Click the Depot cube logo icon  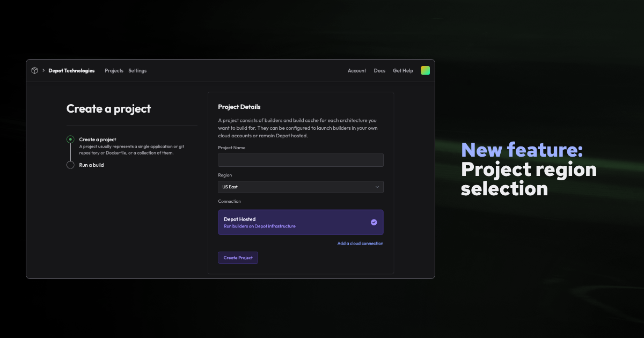point(34,70)
